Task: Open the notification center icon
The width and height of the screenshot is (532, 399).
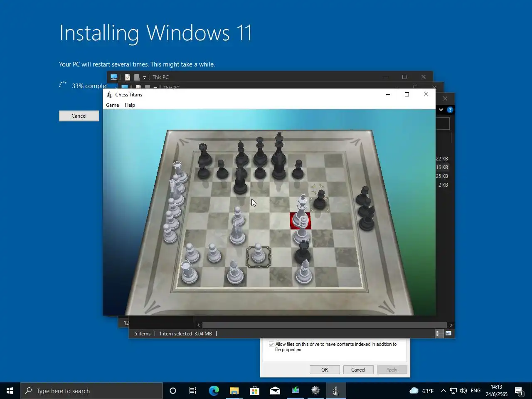Action: (519, 391)
